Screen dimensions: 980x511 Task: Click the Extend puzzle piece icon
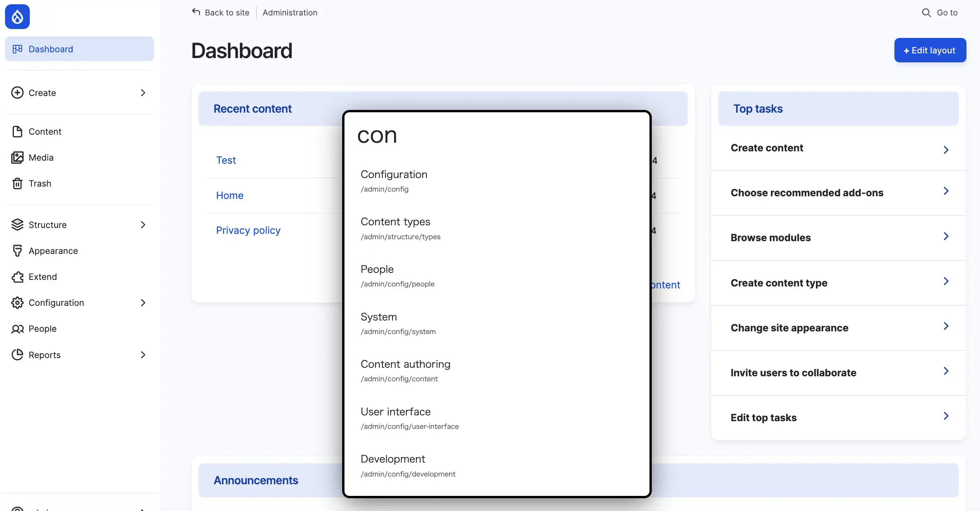click(x=17, y=277)
